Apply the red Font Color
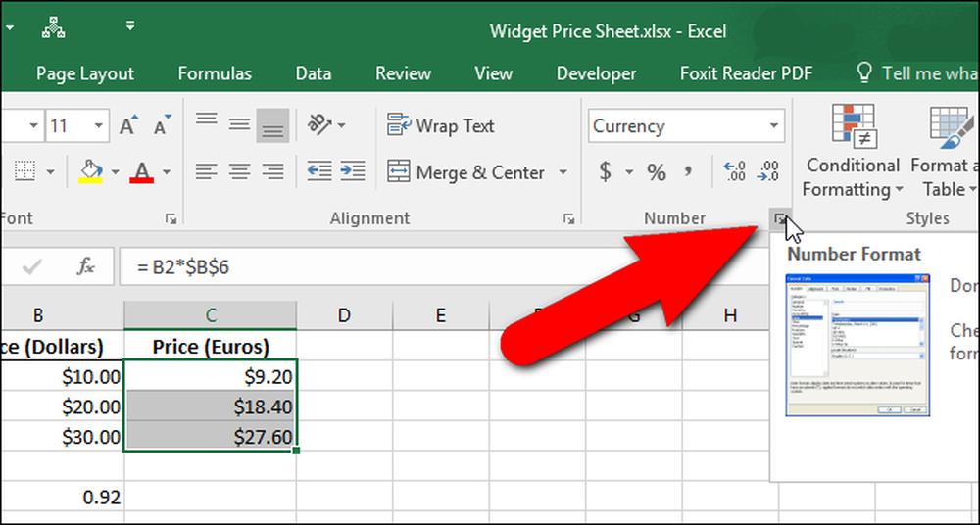Screen dimensions: 980x525 click(x=142, y=171)
